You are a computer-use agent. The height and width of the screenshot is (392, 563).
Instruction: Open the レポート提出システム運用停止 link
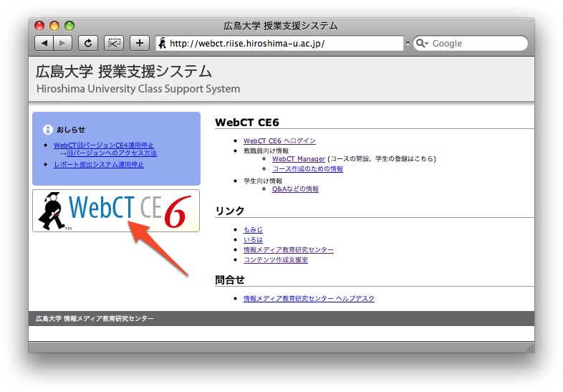99,165
